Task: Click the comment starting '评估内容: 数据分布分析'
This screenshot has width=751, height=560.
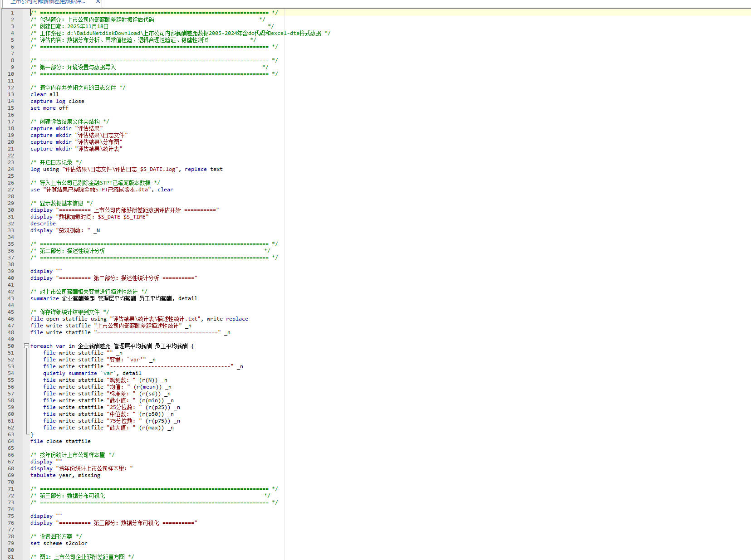Action: 143,40
